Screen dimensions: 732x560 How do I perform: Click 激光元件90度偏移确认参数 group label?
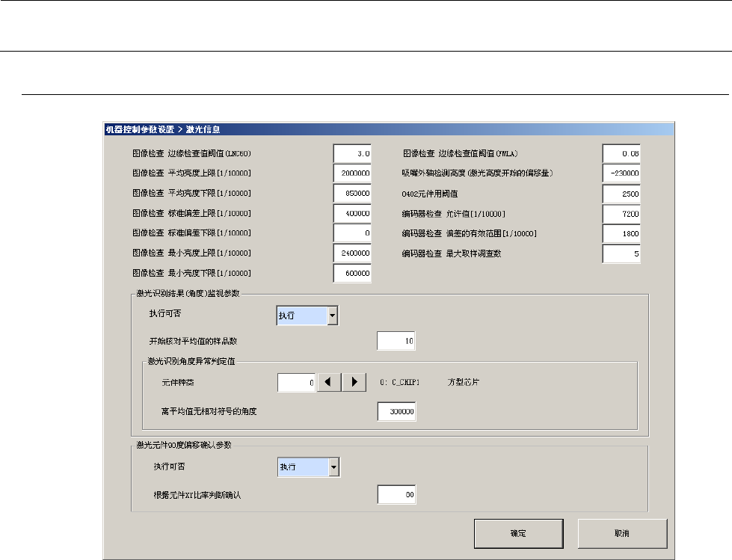point(184,445)
